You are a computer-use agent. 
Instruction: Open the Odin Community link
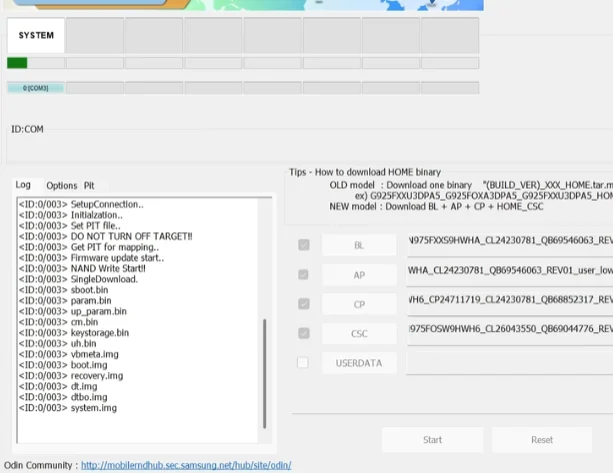coord(186,465)
